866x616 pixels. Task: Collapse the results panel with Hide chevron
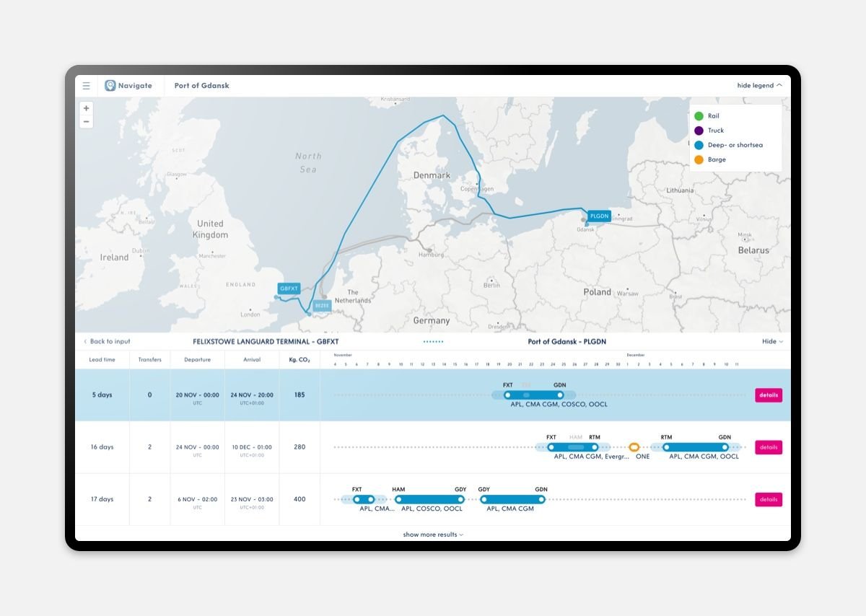(x=771, y=341)
